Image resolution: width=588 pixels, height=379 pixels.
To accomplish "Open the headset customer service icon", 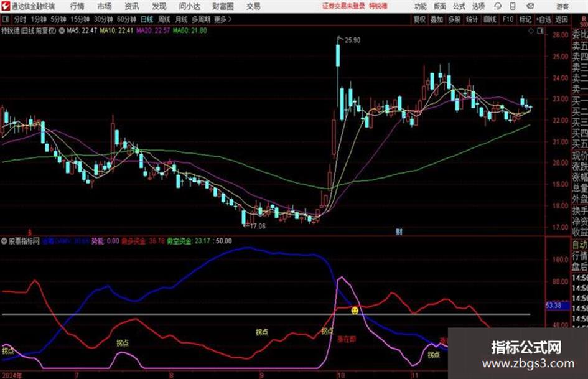I will tap(498, 6).
